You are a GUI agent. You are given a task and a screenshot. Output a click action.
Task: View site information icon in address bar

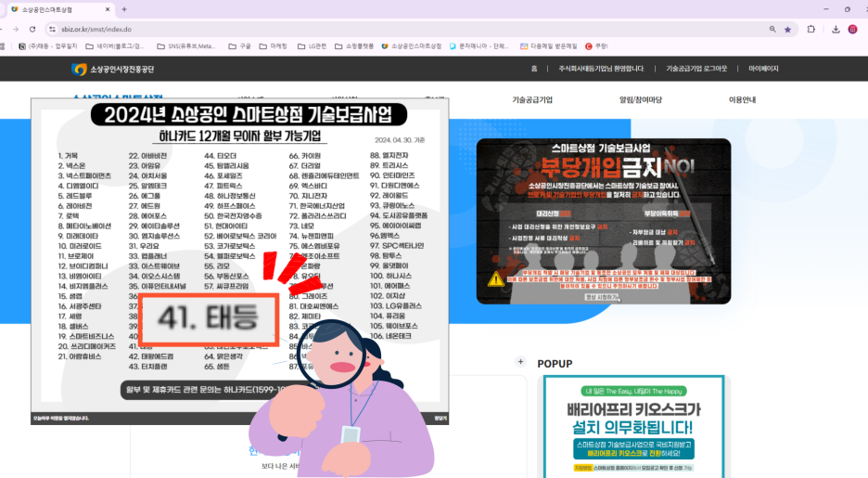52,30
